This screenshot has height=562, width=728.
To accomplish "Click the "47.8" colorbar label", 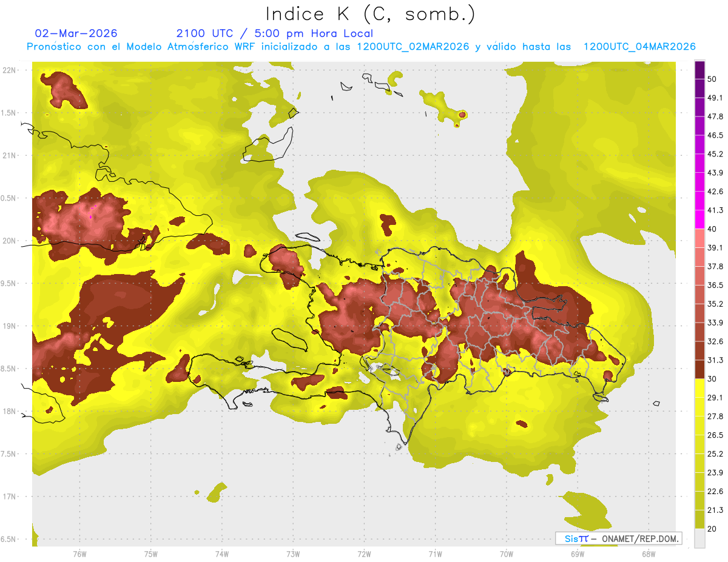I will point(715,116).
